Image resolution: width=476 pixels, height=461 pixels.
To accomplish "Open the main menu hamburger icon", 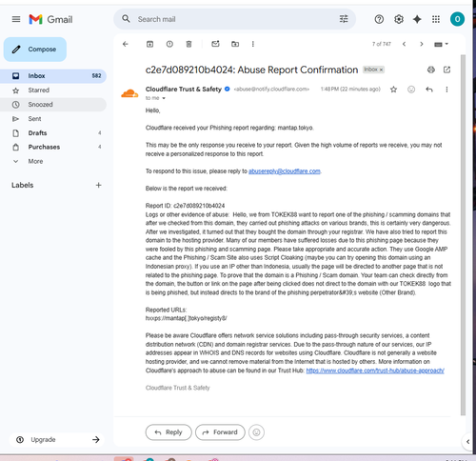I will tap(16, 19).
